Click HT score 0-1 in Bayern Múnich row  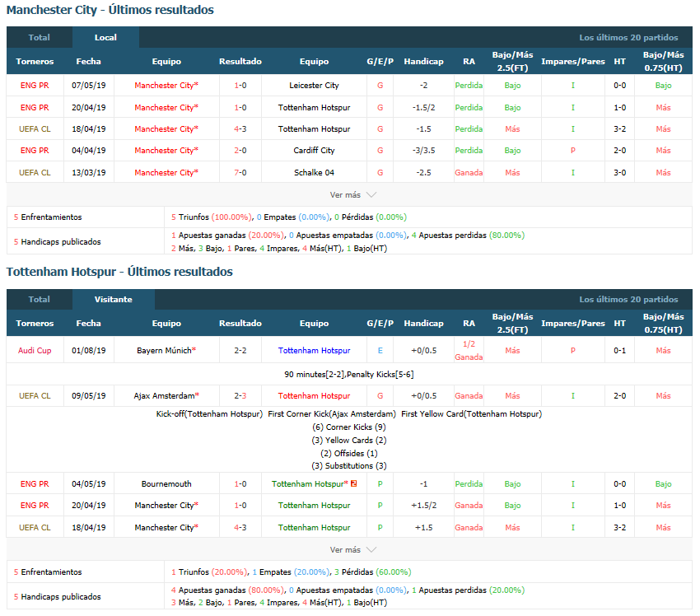pyautogui.click(x=619, y=350)
